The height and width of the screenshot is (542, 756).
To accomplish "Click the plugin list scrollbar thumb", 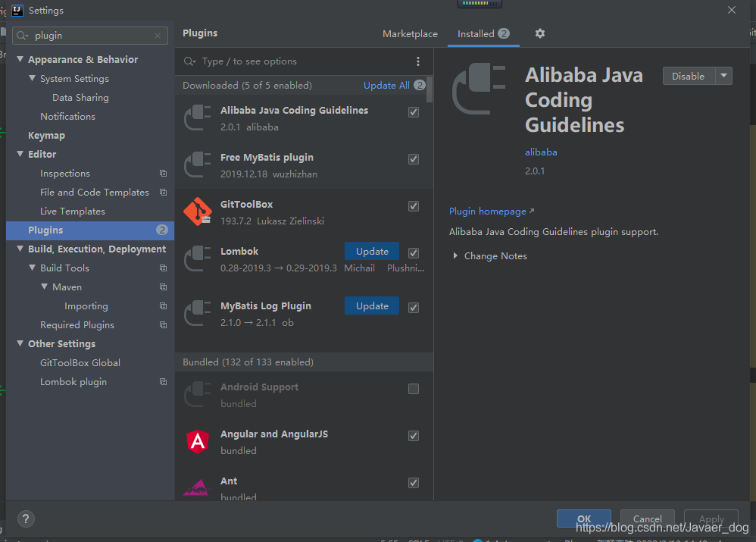I will click(x=429, y=89).
